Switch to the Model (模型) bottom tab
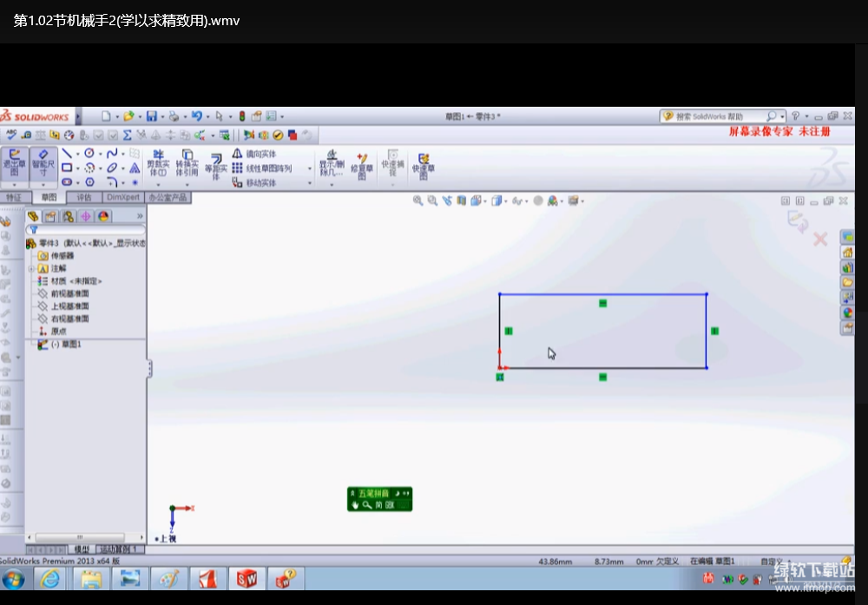This screenshot has width=868, height=605. click(82, 549)
